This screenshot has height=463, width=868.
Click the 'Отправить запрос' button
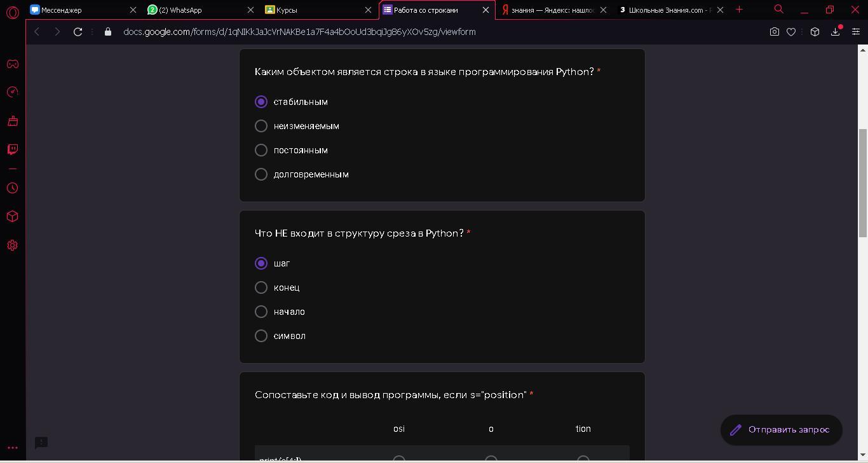pyautogui.click(x=782, y=430)
